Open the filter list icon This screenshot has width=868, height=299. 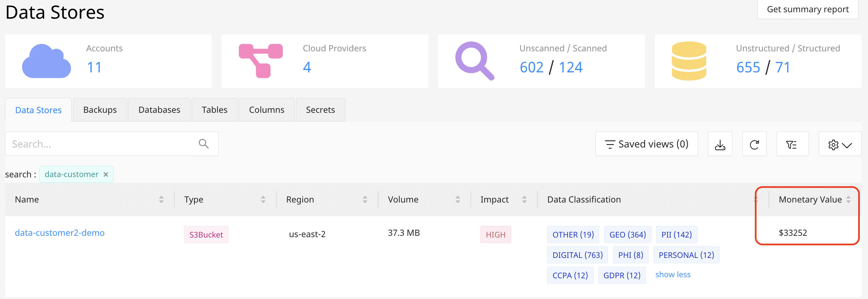click(792, 144)
